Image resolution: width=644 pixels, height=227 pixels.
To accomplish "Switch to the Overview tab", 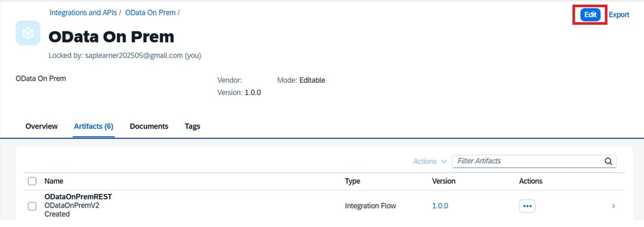I will tap(41, 126).
